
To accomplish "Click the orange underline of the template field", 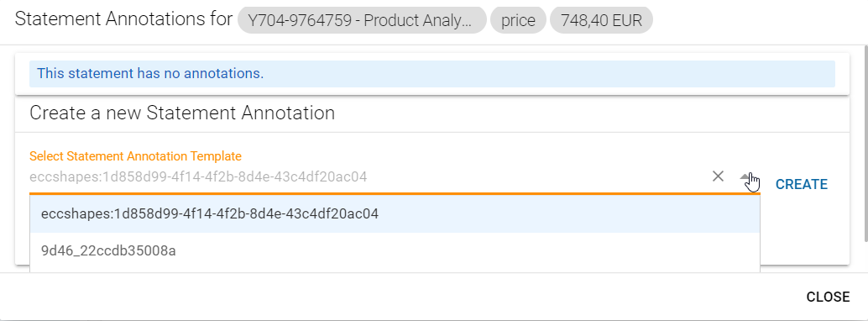I will [x=395, y=193].
